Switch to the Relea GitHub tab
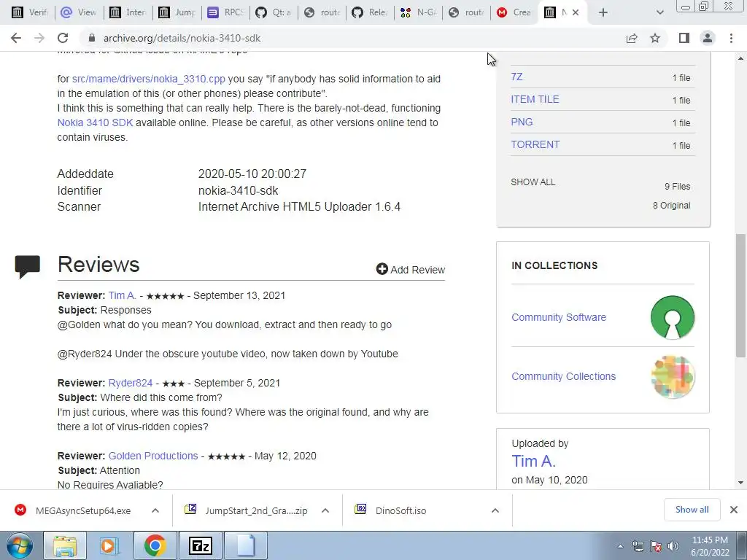747x560 pixels. click(x=370, y=12)
